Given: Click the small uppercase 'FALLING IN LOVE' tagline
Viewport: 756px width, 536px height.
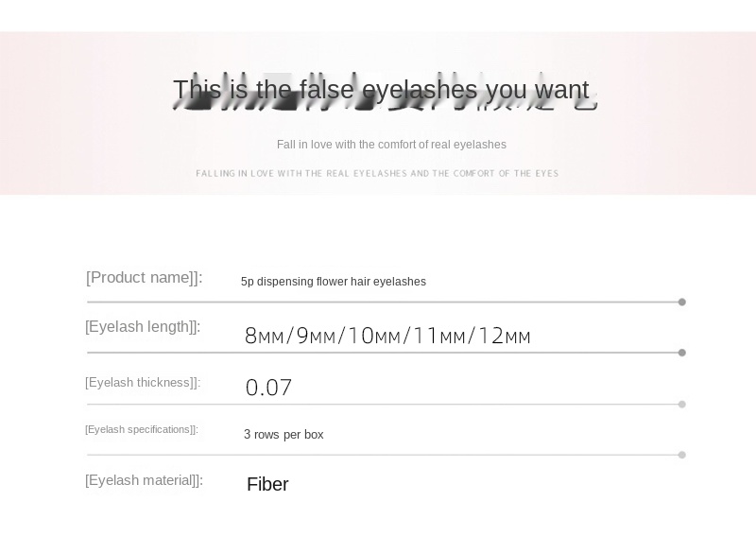Looking at the screenshot, I should point(377,173).
